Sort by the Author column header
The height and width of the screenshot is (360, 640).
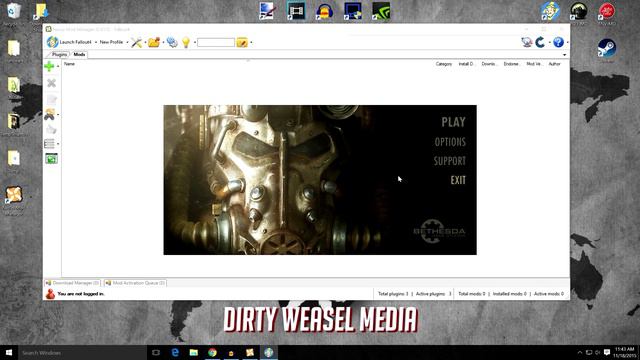coord(554,64)
